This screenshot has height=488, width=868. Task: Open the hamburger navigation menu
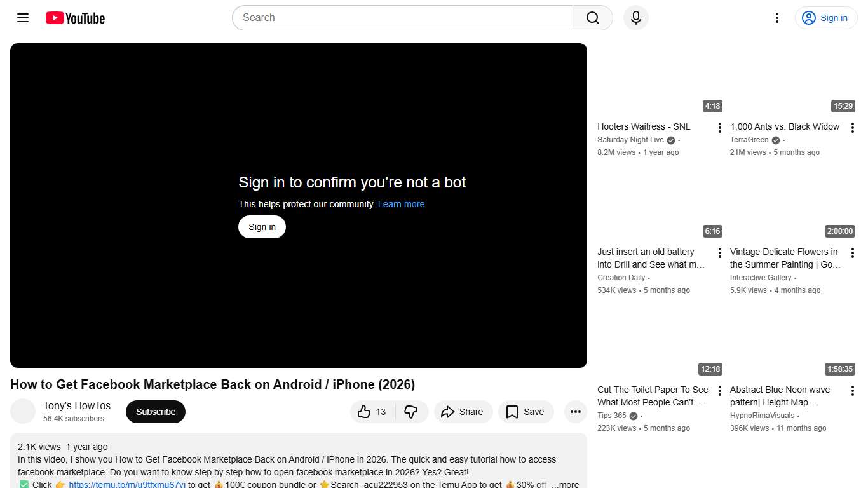22,18
